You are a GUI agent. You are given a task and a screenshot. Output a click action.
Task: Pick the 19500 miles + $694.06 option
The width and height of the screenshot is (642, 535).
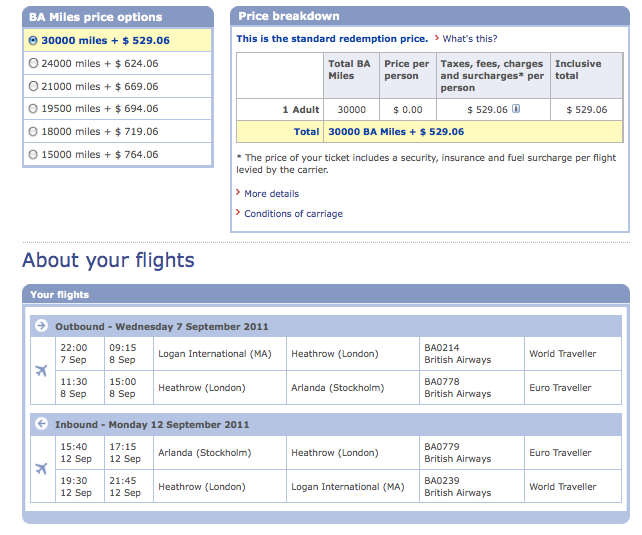pos(33,109)
